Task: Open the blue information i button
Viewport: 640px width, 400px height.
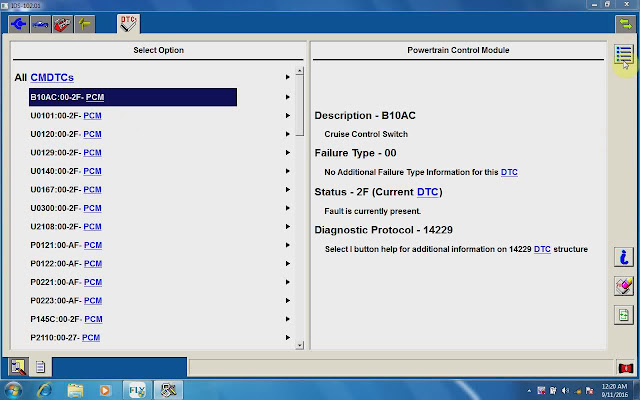Action: point(624,257)
